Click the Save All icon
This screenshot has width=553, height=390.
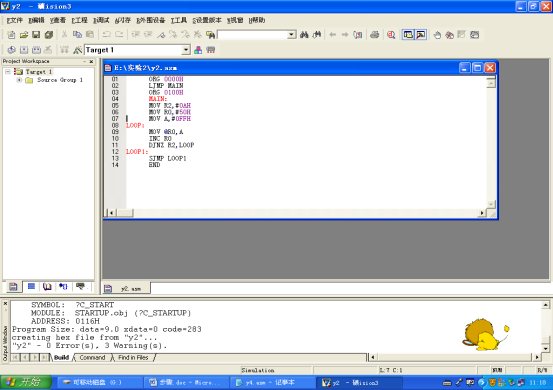(49, 35)
